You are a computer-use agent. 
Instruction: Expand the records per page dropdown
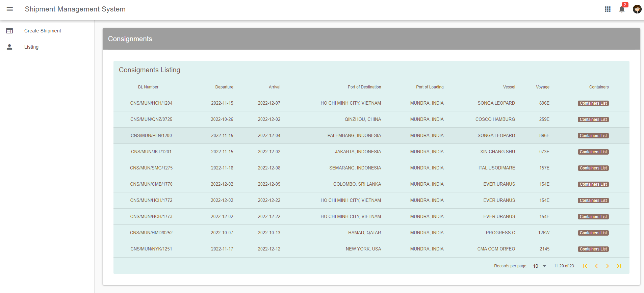tap(539, 266)
